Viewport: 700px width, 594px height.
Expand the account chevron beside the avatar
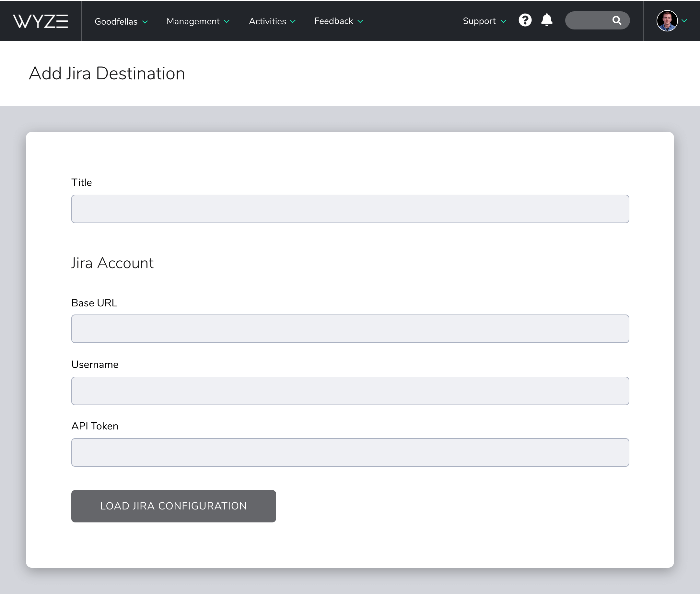684,21
